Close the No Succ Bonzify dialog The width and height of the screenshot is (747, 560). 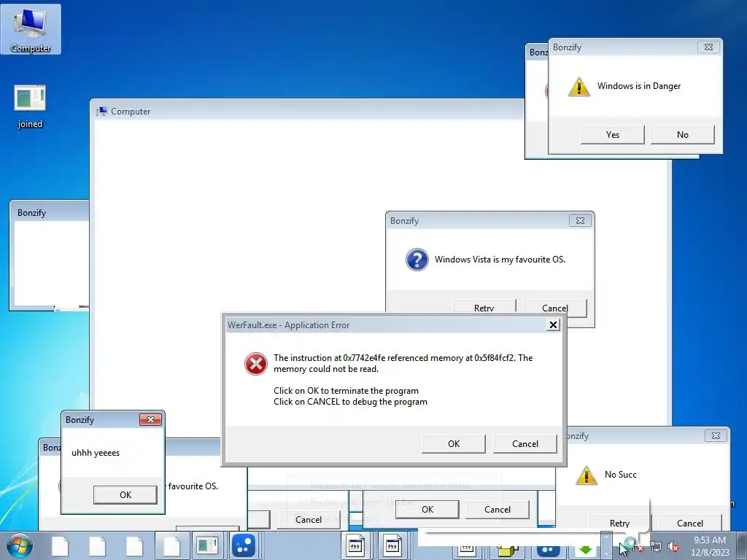716,436
